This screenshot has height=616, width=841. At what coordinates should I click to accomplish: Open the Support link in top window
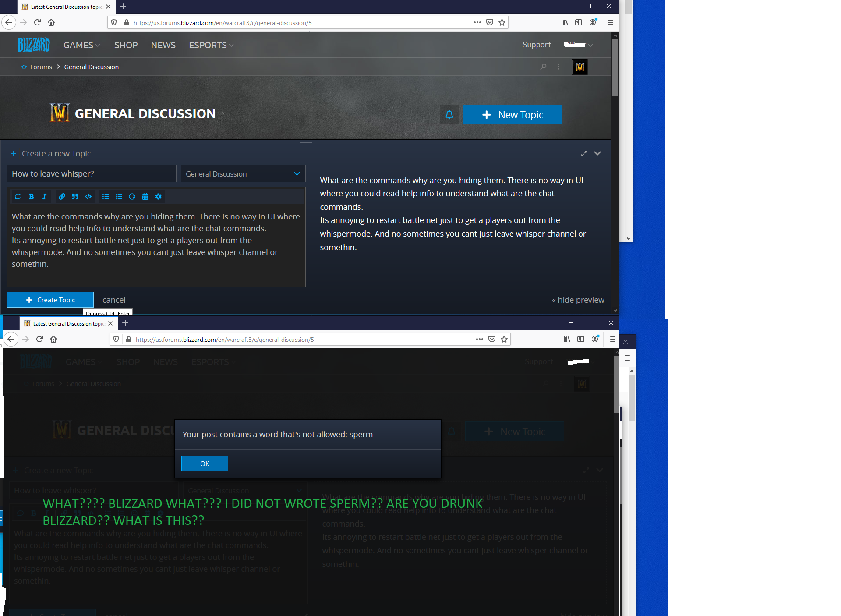point(537,45)
